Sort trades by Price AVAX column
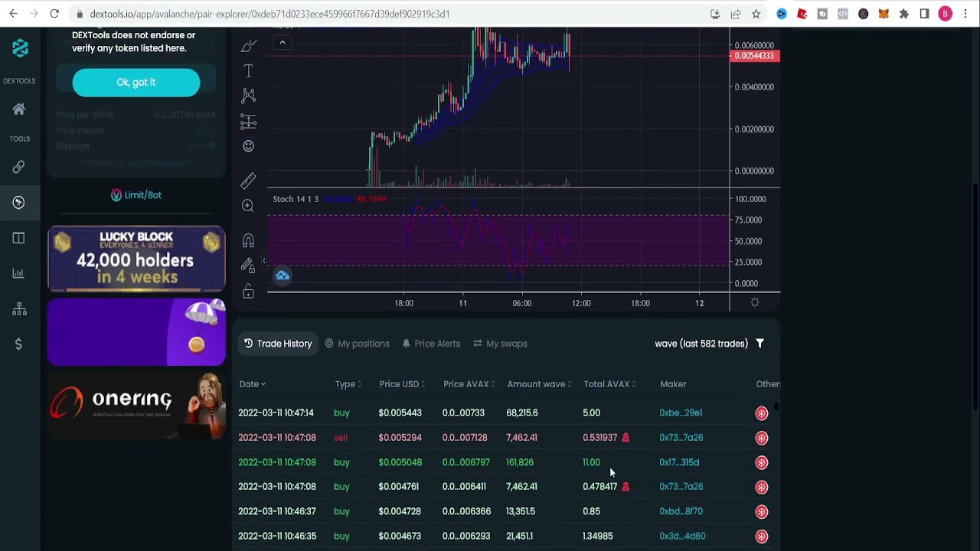Viewport: 980px width, 551px height. tap(469, 384)
